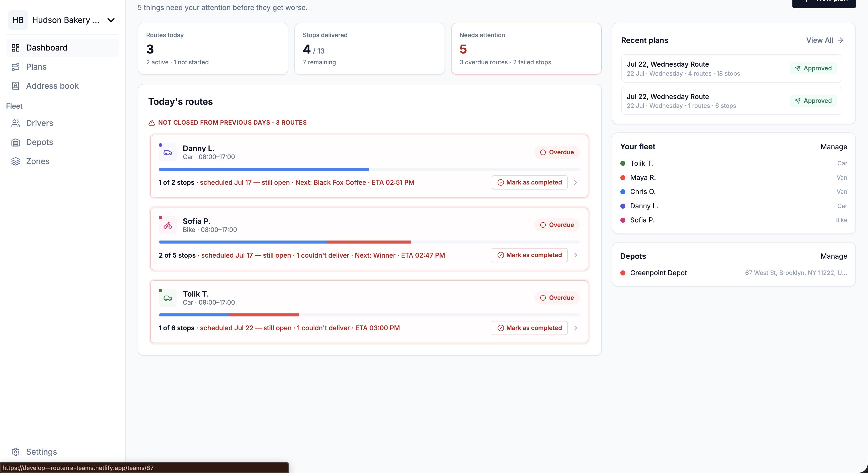Viewport: 868px width, 473px height.
Task: Click Manage next to Depots
Action: point(834,256)
